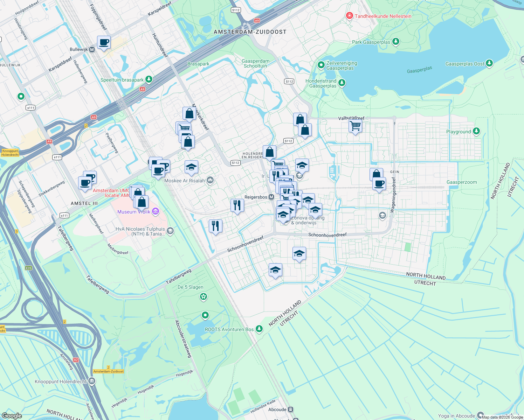The image size is (524, 420).
Task: Open the Reigersbos metro station icon
Action: 271,197
